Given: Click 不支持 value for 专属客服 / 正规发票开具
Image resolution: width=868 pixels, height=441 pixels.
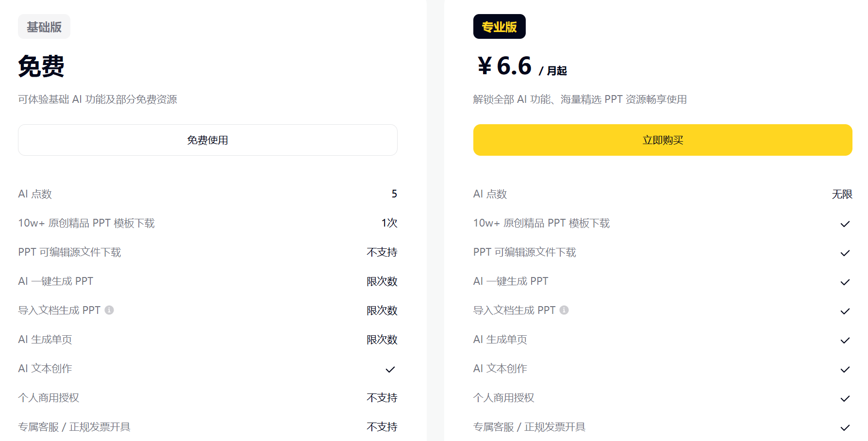Looking at the screenshot, I should pos(382,427).
